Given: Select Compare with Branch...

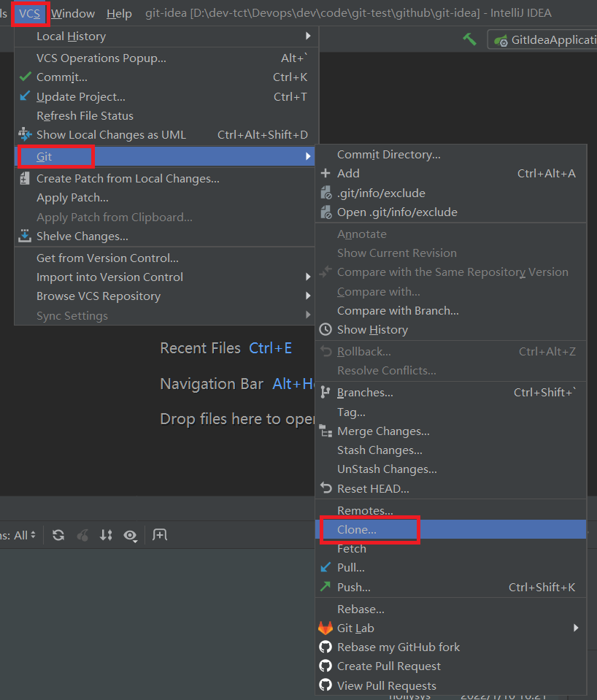Looking at the screenshot, I should pos(451,311).
